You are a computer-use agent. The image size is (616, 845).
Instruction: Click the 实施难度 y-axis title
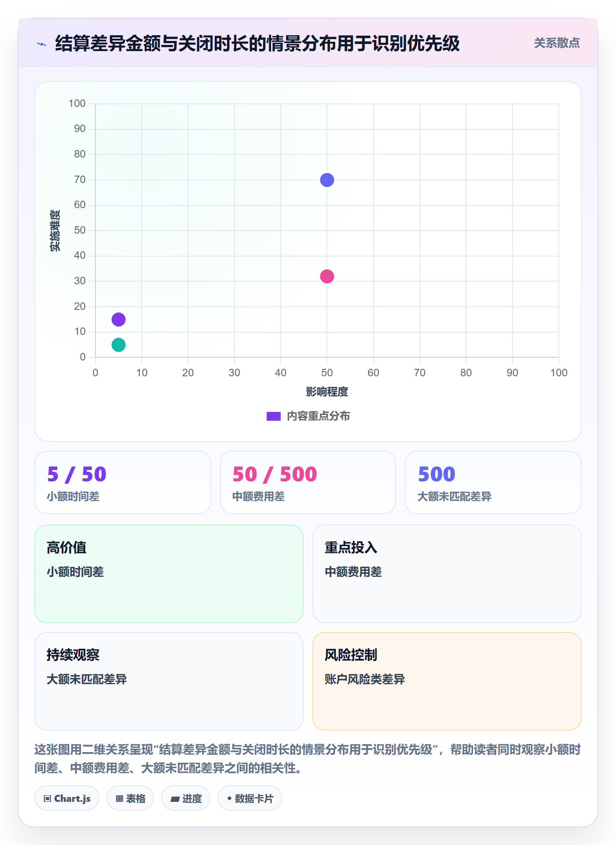pos(55,231)
